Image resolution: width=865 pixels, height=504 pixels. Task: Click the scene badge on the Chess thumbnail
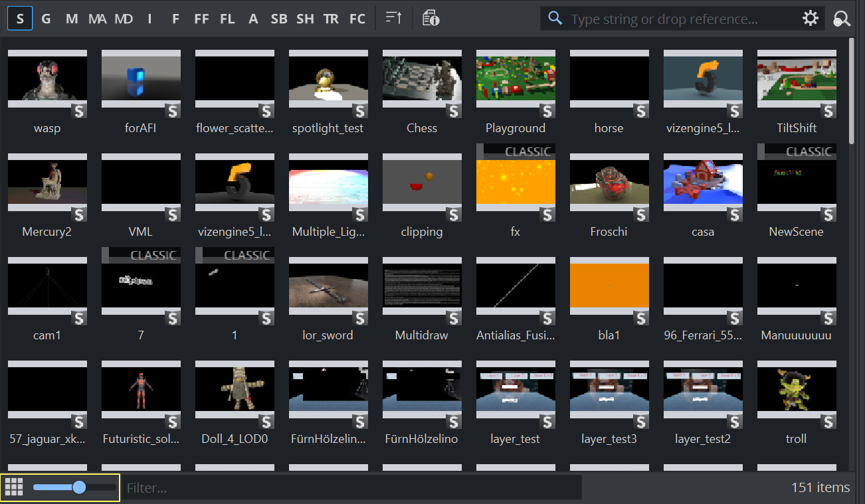[x=454, y=111]
